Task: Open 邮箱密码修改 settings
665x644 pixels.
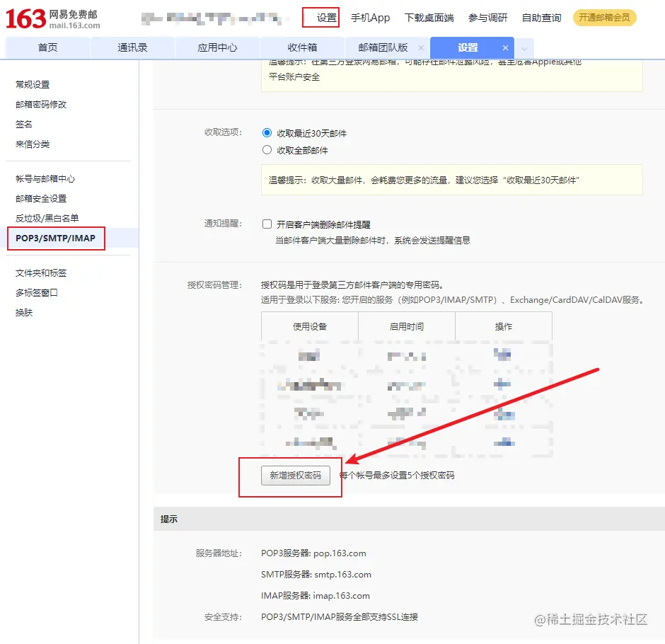Action: (x=41, y=104)
